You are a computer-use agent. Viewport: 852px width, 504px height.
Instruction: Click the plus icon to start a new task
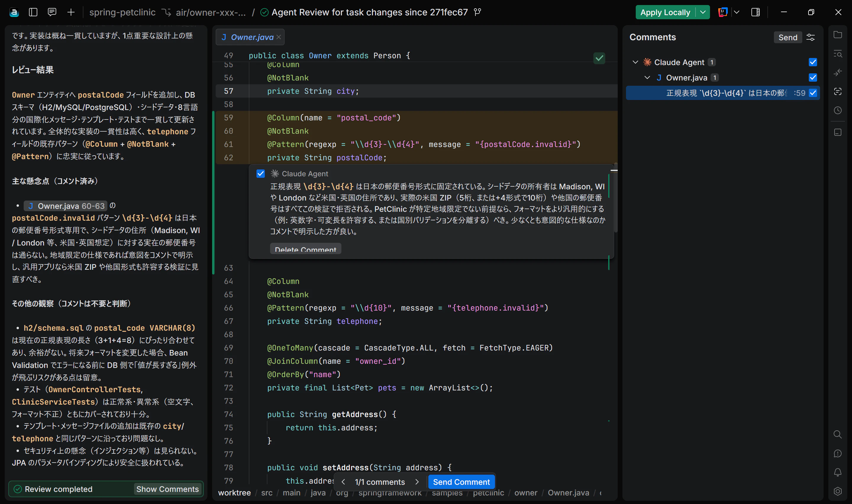coord(71,12)
